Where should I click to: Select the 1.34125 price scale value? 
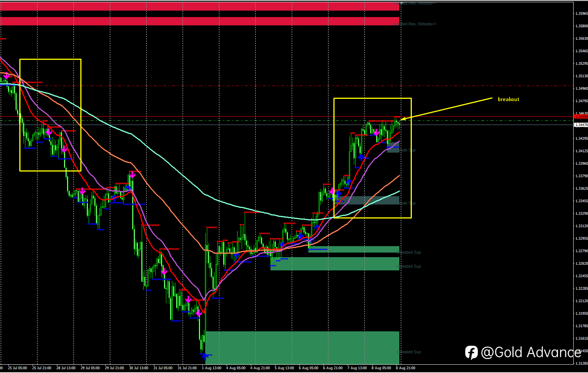pyautogui.click(x=582, y=151)
